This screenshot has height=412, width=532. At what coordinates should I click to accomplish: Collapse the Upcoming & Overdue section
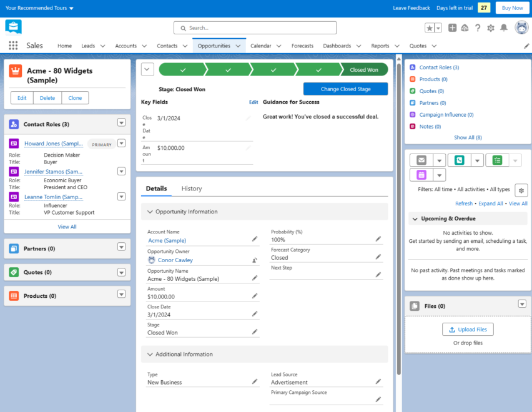[415, 219]
